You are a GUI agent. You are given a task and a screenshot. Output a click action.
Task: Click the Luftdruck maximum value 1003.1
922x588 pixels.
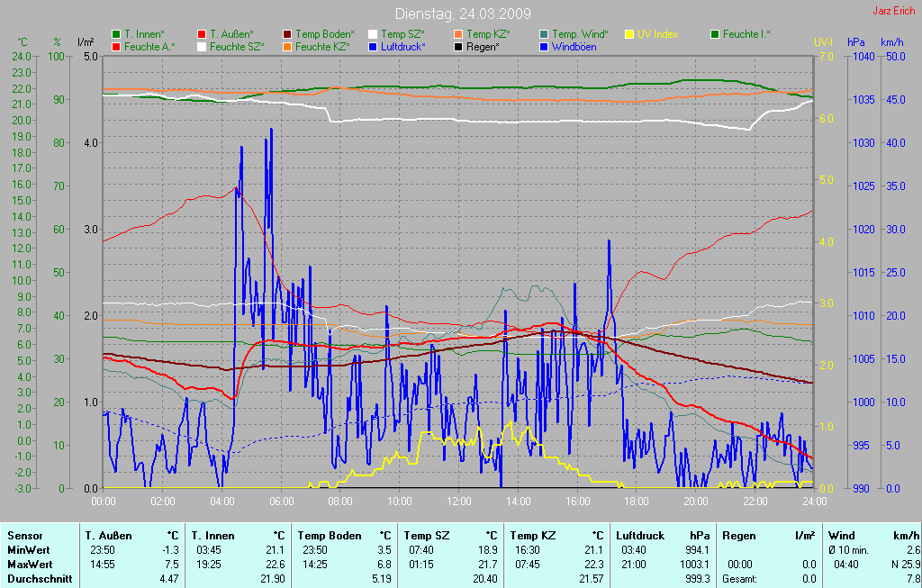pos(695,565)
